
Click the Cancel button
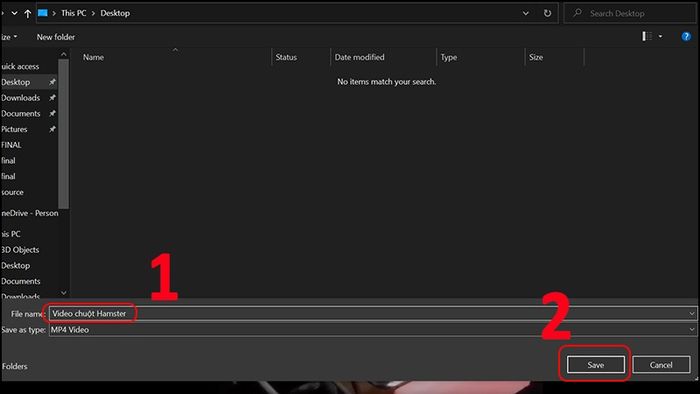pyautogui.click(x=661, y=365)
